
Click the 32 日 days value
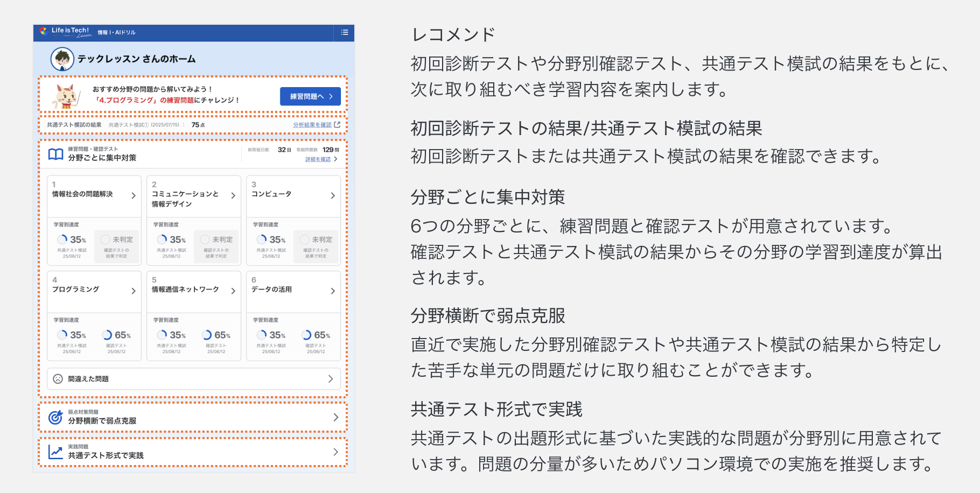284,150
